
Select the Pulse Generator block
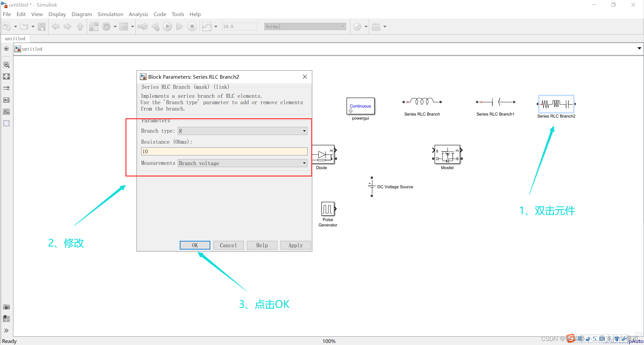[x=328, y=209]
